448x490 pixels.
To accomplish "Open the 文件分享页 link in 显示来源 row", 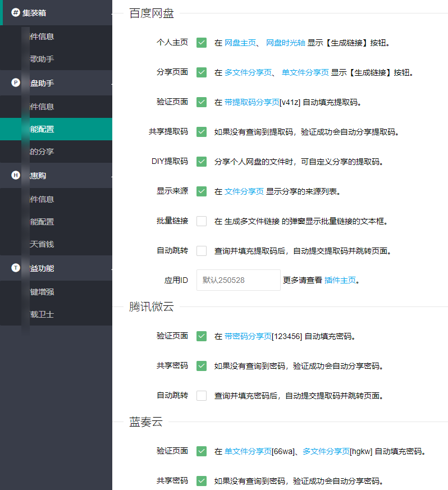I will (244, 191).
